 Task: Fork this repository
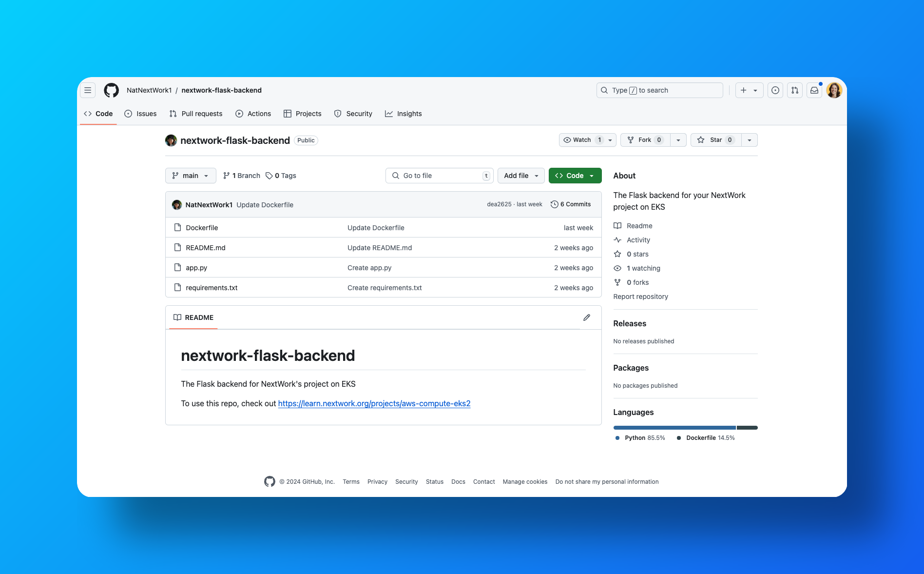[645, 140]
